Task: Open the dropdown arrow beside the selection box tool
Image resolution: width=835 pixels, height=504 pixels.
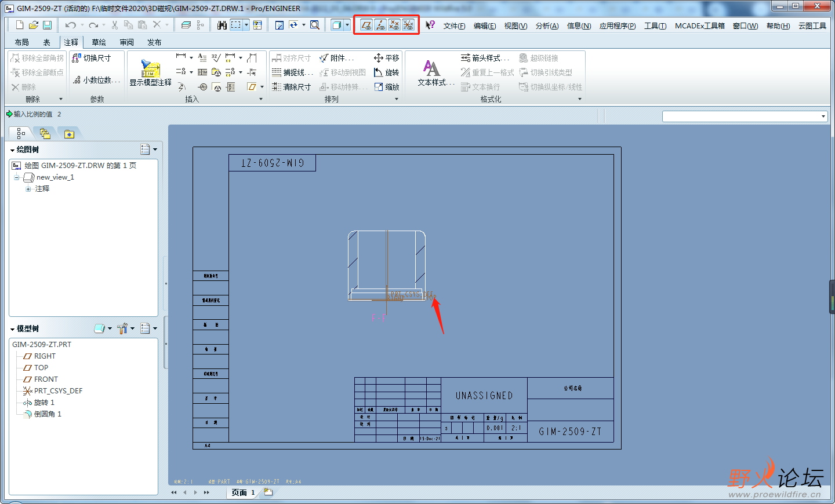Action: click(x=246, y=25)
